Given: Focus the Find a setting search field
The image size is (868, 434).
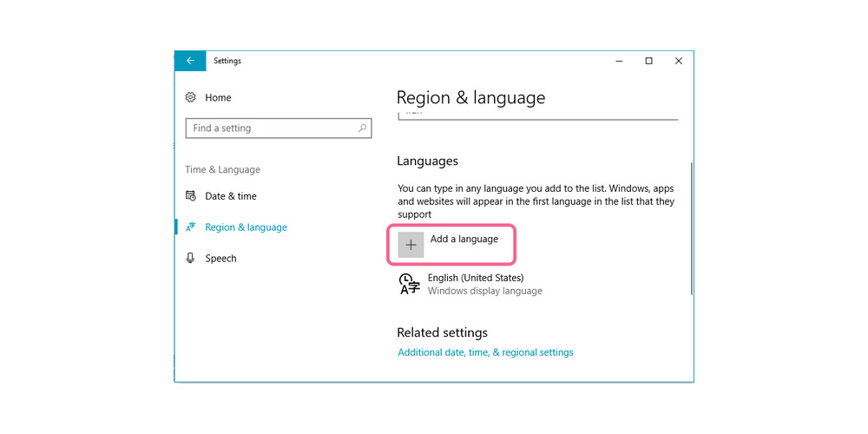Looking at the screenshot, I should click(269, 128).
